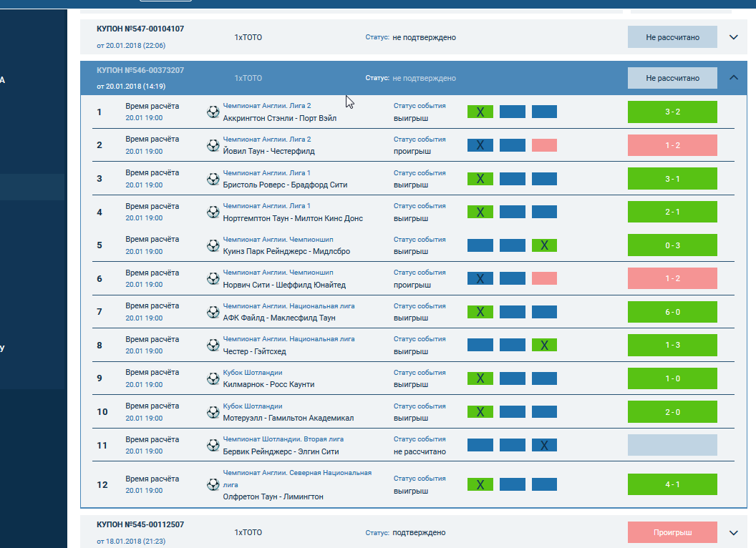This screenshot has height=548, width=756.
Task: Click soccer ball icon for Бристоль Роверс match
Action: [213, 179]
